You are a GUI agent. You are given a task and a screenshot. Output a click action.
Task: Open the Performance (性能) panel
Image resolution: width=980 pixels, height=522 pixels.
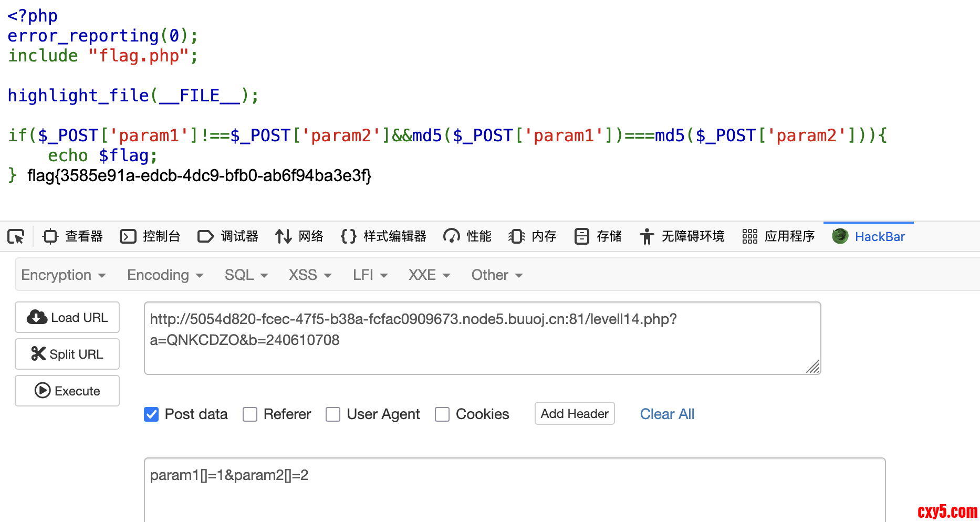[x=467, y=237]
